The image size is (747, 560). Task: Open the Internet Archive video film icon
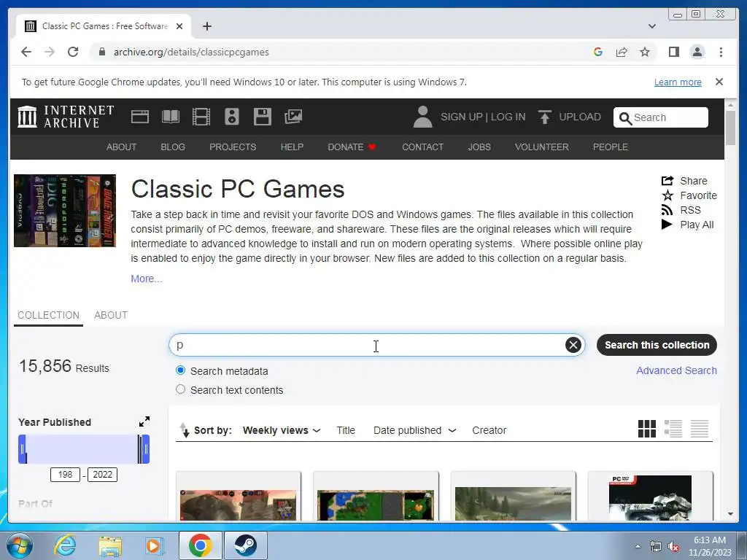(201, 117)
